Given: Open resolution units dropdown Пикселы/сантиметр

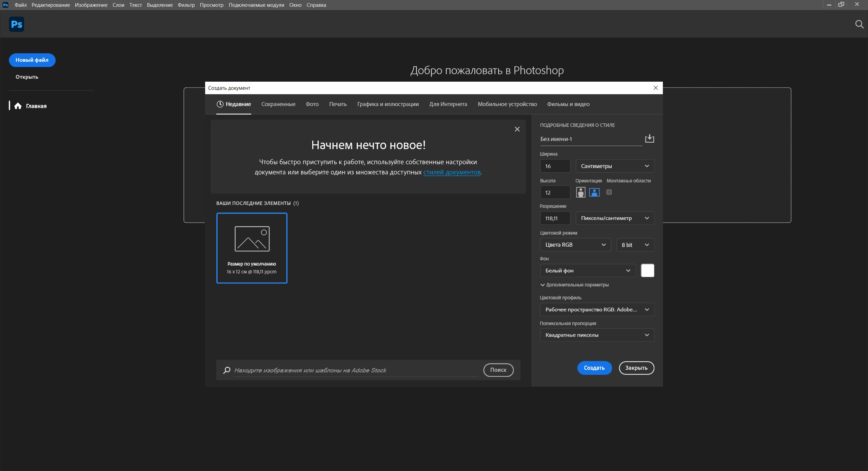Looking at the screenshot, I should click(615, 218).
